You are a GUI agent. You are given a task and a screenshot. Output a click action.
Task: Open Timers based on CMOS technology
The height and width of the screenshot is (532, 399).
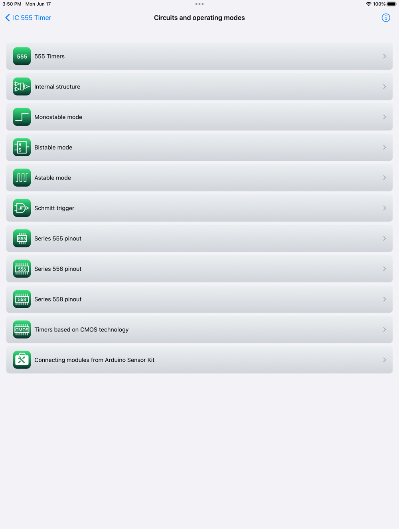click(x=199, y=329)
